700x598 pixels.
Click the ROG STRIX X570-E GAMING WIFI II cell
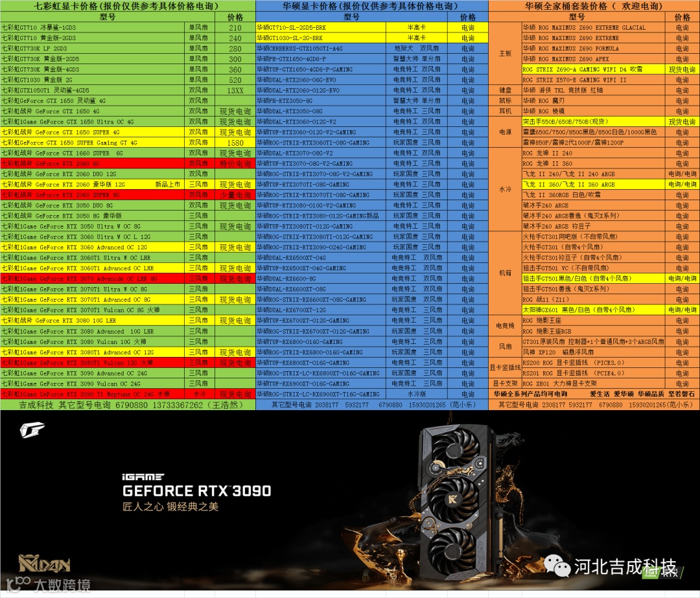[x=593, y=80]
